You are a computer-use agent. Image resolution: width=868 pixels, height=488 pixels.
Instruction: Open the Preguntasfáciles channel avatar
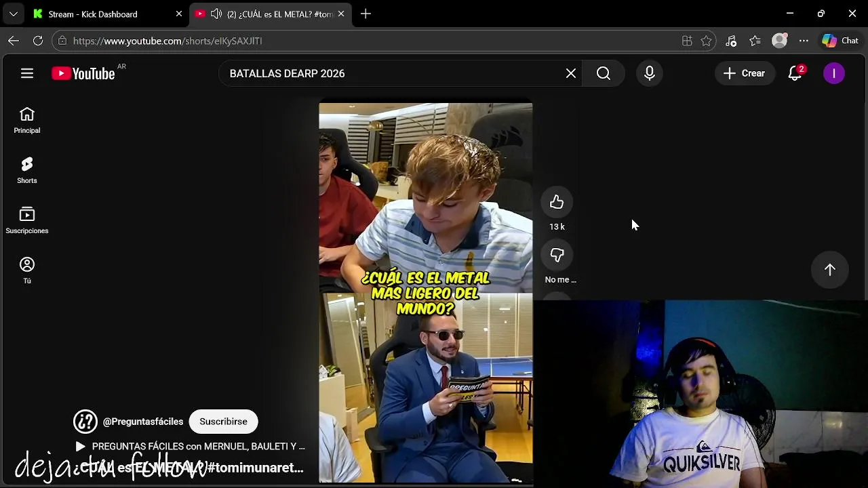coord(85,422)
